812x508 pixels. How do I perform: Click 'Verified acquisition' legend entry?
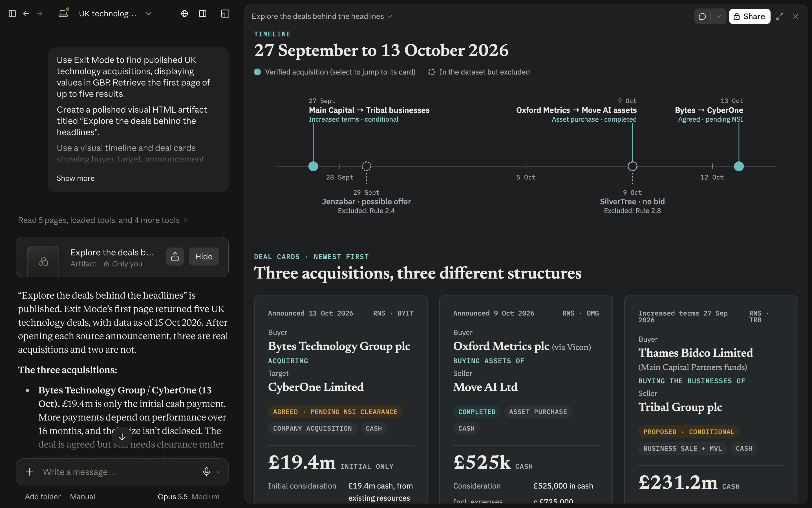[x=335, y=72]
